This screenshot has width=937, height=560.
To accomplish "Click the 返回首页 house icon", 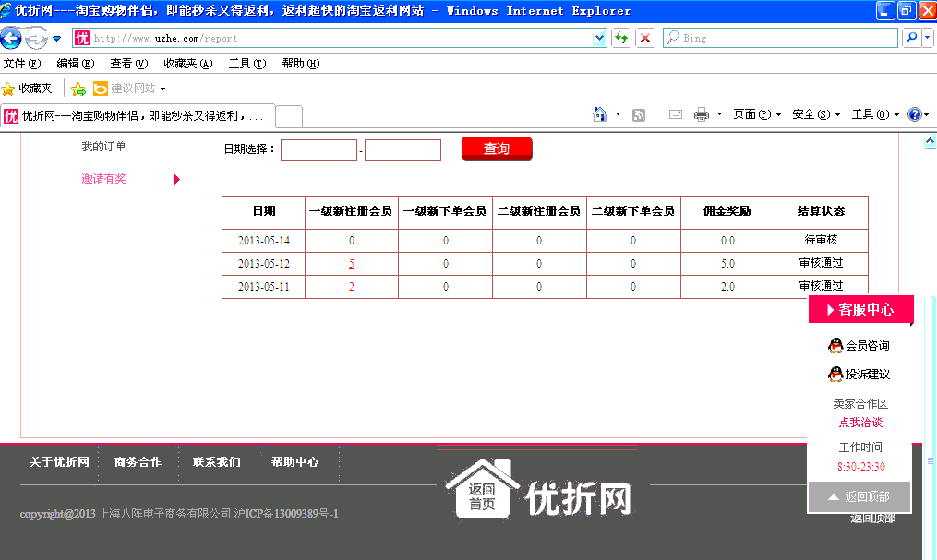I will 482,490.
